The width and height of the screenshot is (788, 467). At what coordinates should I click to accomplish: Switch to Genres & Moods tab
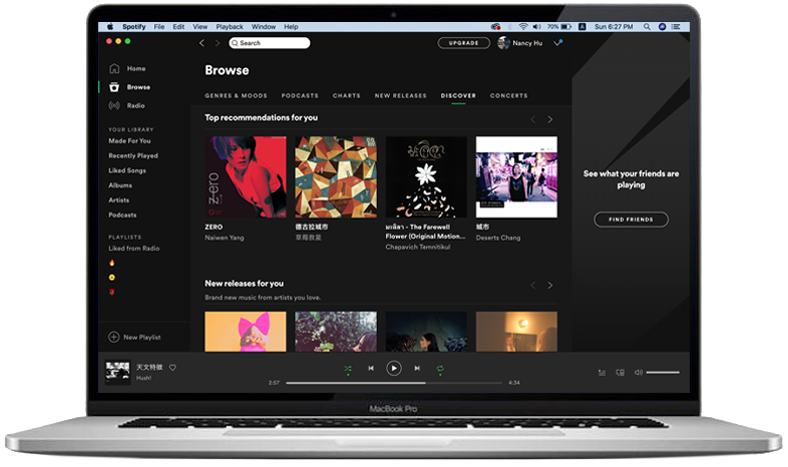[x=236, y=96]
